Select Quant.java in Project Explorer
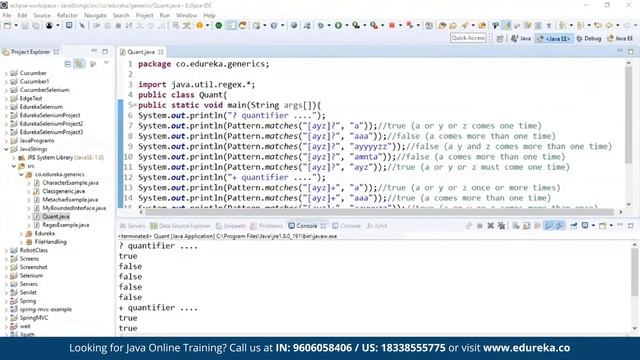The height and width of the screenshot is (360, 640). [x=56, y=216]
